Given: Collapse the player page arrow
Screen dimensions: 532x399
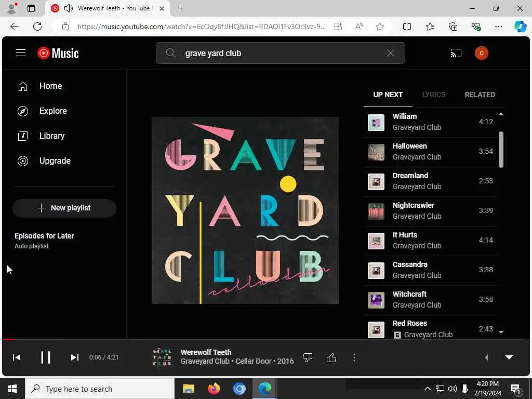Looking at the screenshot, I should tap(509, 357).
